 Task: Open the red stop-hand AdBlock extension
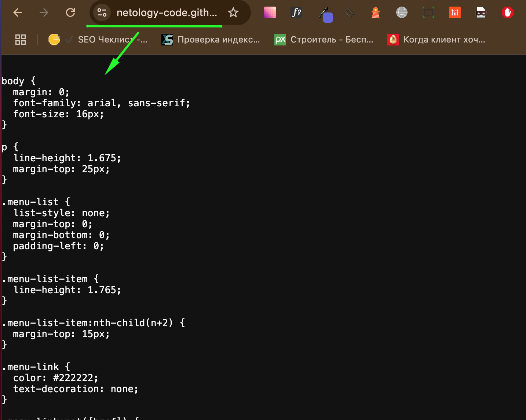508,13
